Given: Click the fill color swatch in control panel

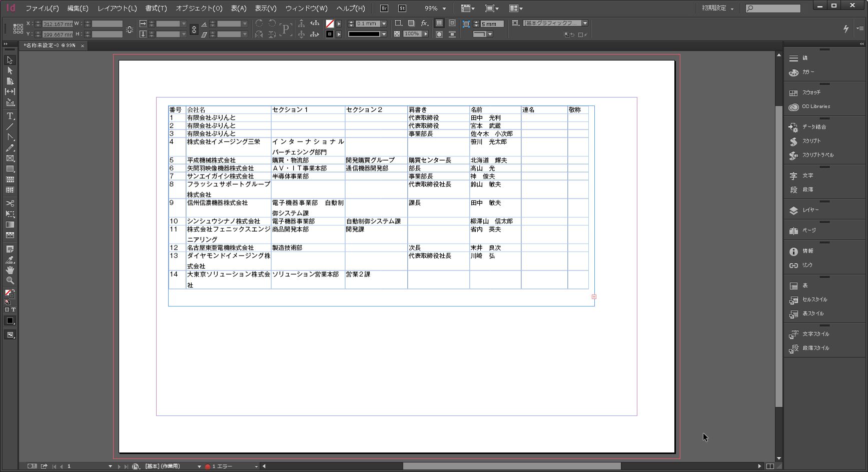Looking at the screenshot, I should pyautogui.click(x=330, y=23).
